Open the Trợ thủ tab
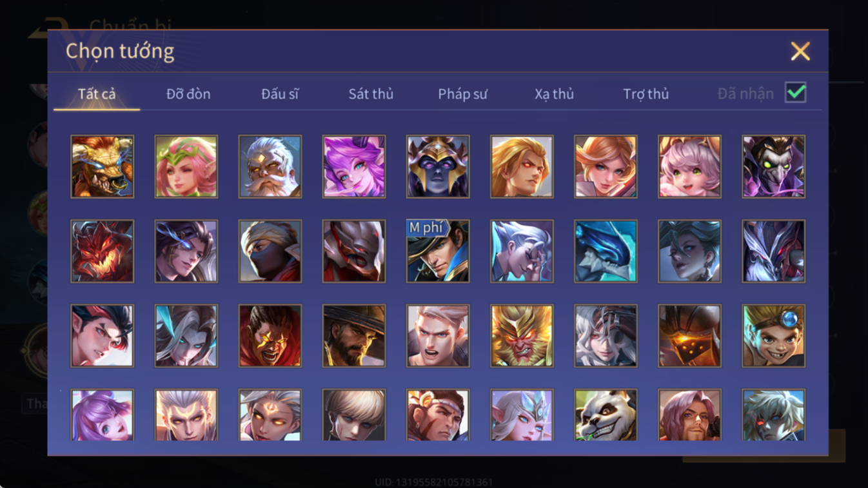This screenshot has height=488, width=868. [x=646, y=94]
